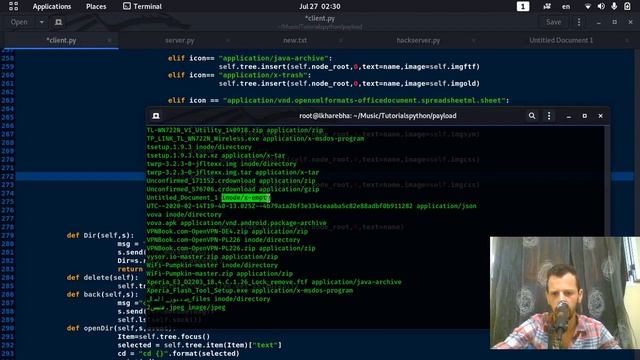This screenshot has height=360, width=640.
Task: Open the terminal's three-dot menu
Action: click(x=549, y=116)
